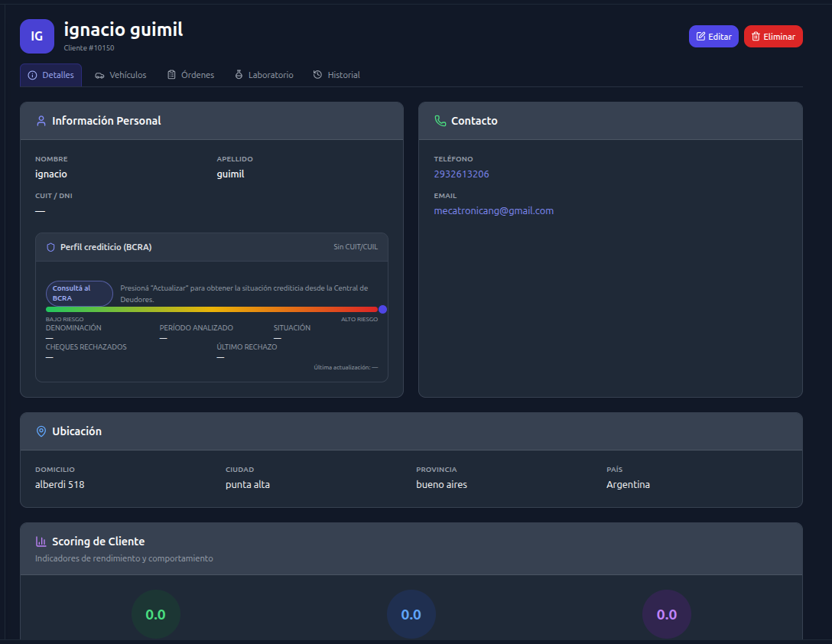832x644 pixels.
Task: Click the shield icon in Perfil crediticio
Action: tap(51, 247)
